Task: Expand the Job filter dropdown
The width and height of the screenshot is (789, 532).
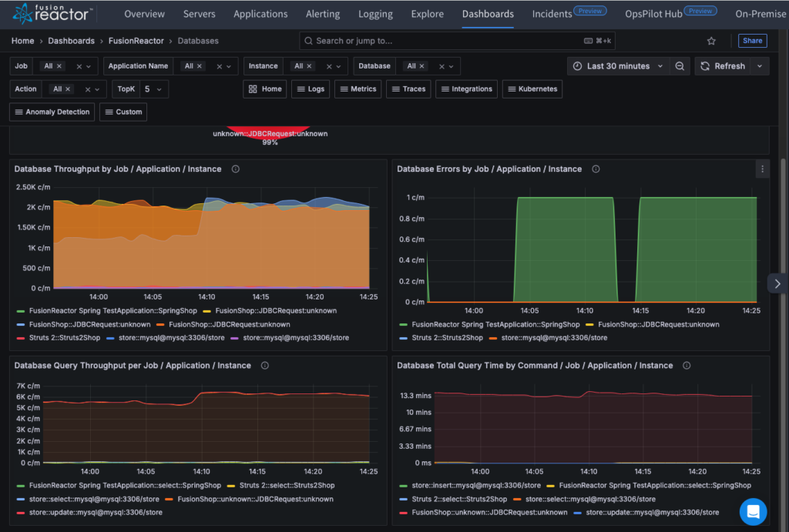Action: (x=89, y=66)
